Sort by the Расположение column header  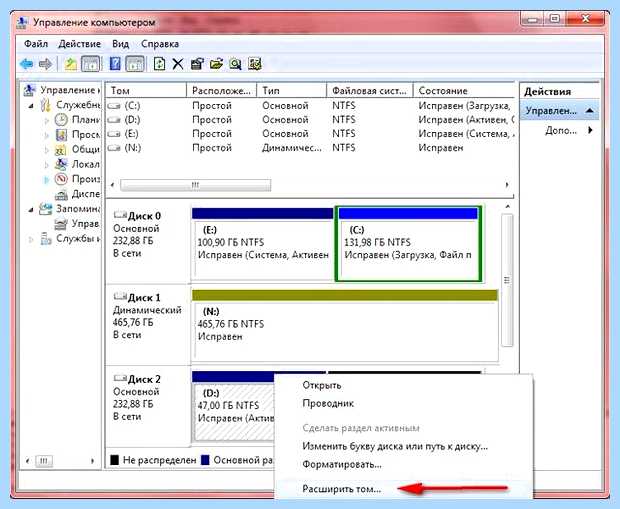(221, 91)
